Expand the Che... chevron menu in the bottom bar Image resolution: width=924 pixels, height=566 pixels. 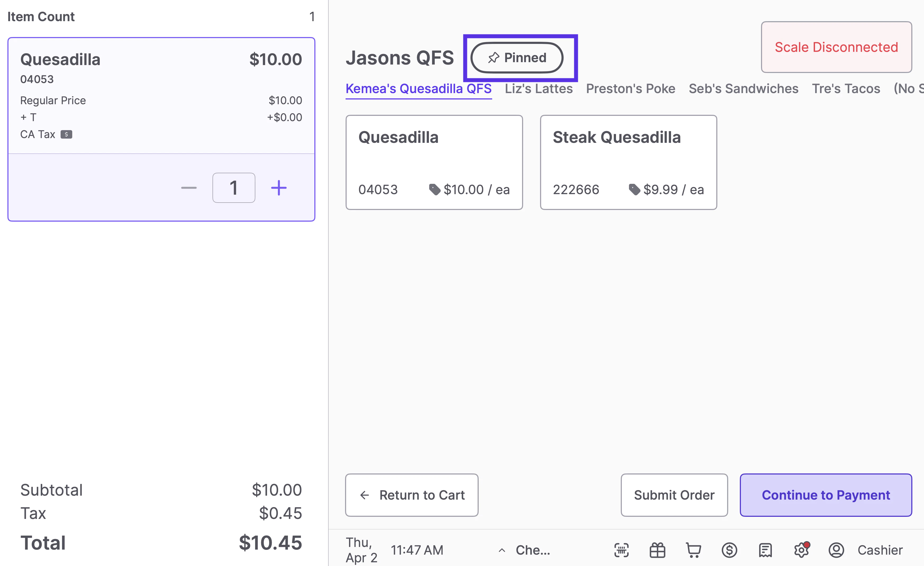[x=502, y=550]
